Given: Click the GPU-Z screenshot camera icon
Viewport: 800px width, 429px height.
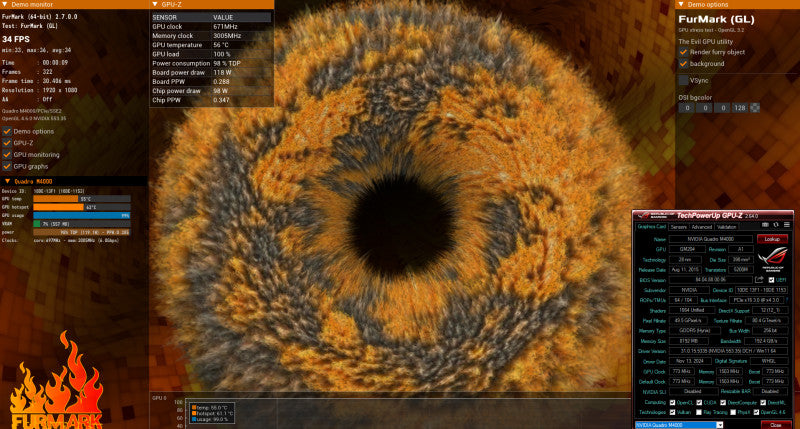Looking at the screenshot, I should [x=765, y=225].
